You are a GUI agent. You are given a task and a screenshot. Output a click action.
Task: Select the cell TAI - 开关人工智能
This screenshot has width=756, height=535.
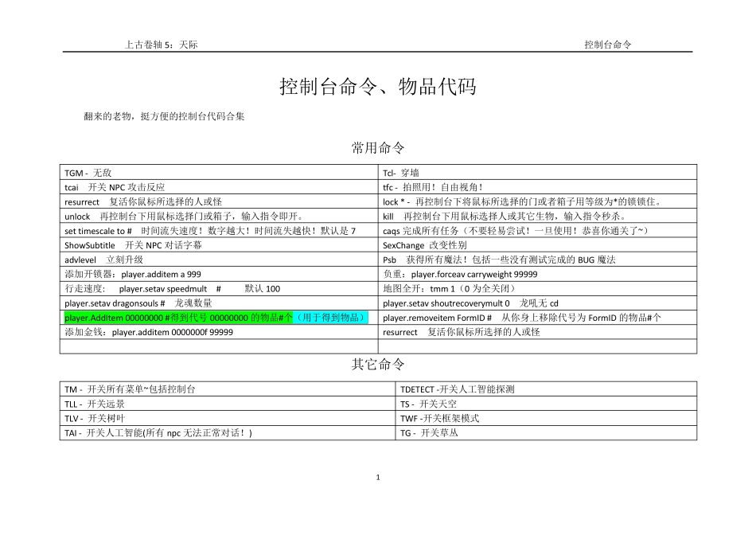point(228,432)
